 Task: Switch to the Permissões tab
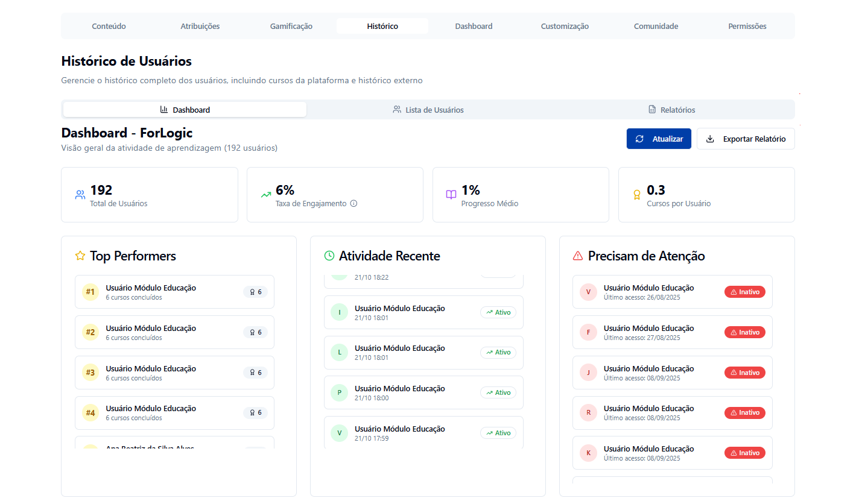click(x=747, y=27)
